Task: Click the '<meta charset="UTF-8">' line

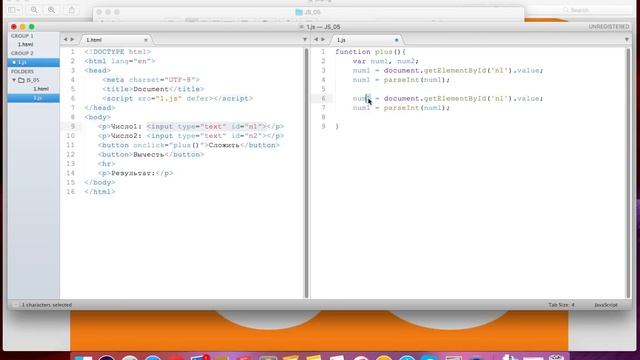Action: coord(151,80)
